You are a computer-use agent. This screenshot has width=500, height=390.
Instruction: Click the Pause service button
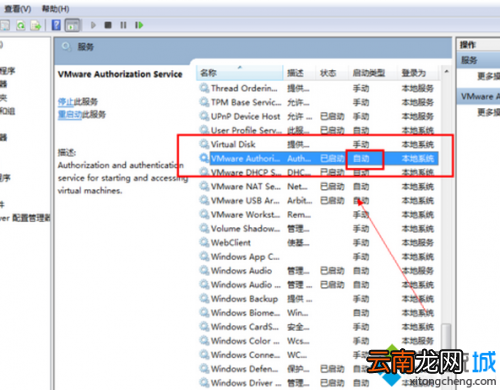point(123,25)
